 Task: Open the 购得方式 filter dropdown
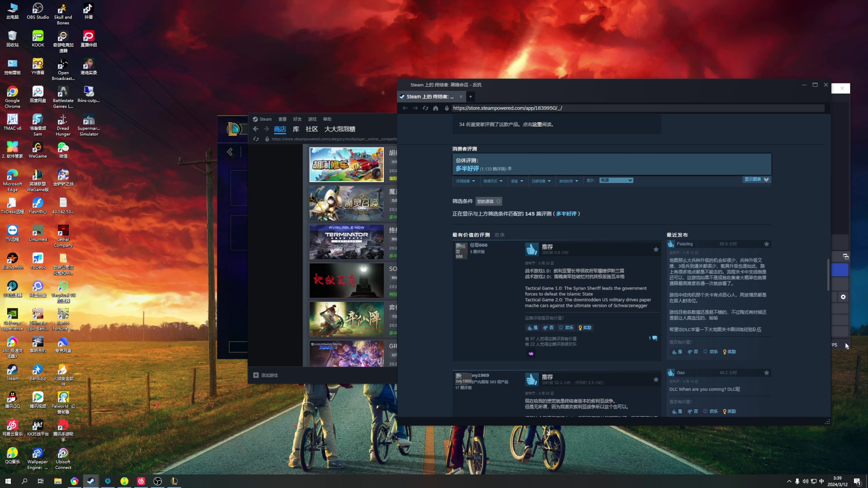coord(493,181)
